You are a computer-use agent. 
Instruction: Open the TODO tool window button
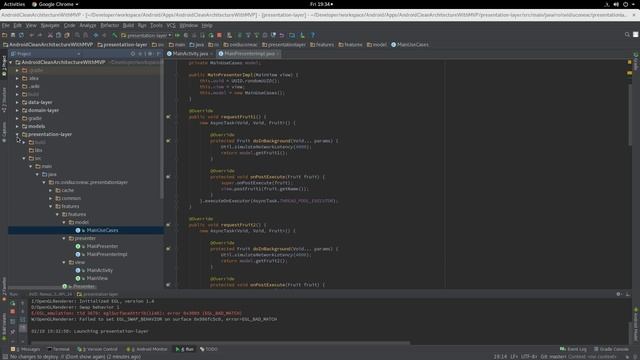point(209,349)
